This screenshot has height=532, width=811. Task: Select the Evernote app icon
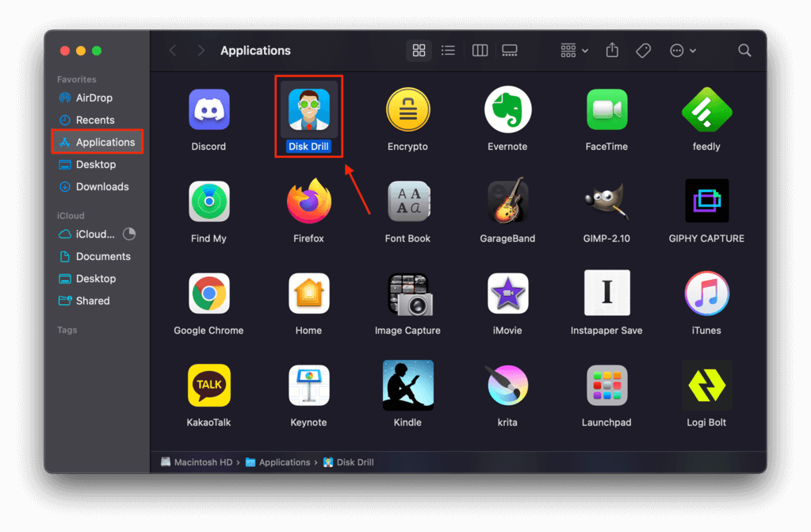pos(507,109)
